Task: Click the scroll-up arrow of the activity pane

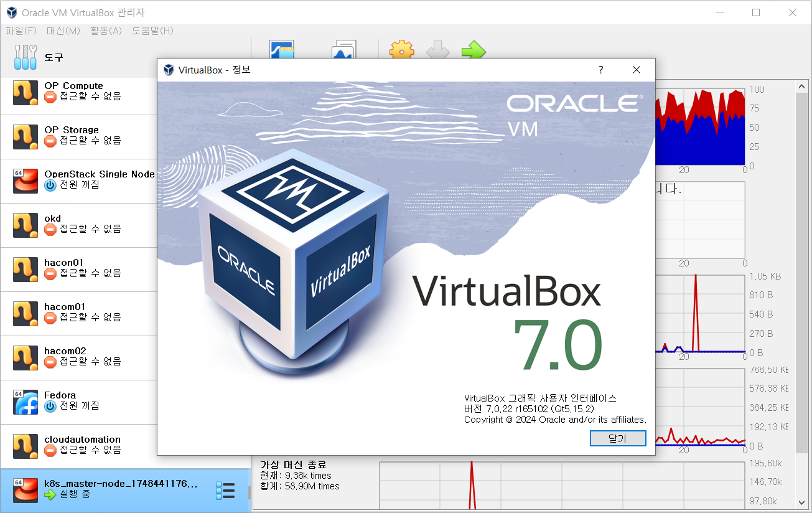Action: click(x=801, y=86)
